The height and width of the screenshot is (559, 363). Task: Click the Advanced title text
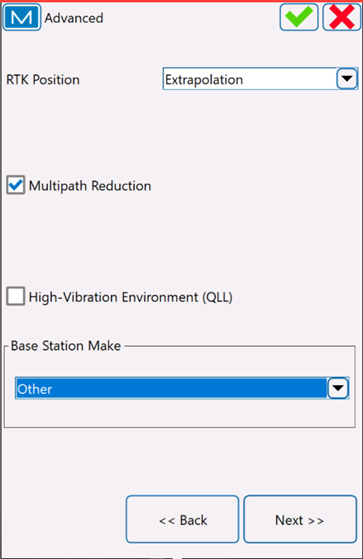[x=74, y=18]
